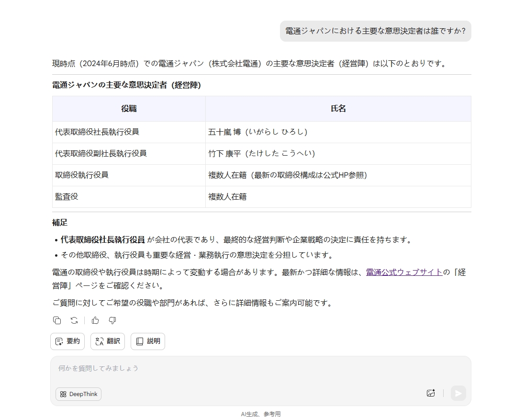Screen dimensions: 514x420
Task: Select cell 取締役執行役員
Action: [129, 175]
